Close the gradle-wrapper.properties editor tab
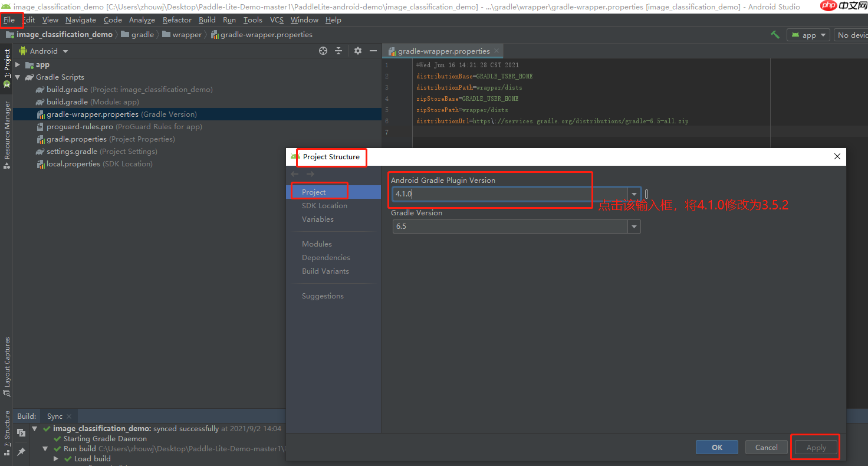 coord(497,51)
